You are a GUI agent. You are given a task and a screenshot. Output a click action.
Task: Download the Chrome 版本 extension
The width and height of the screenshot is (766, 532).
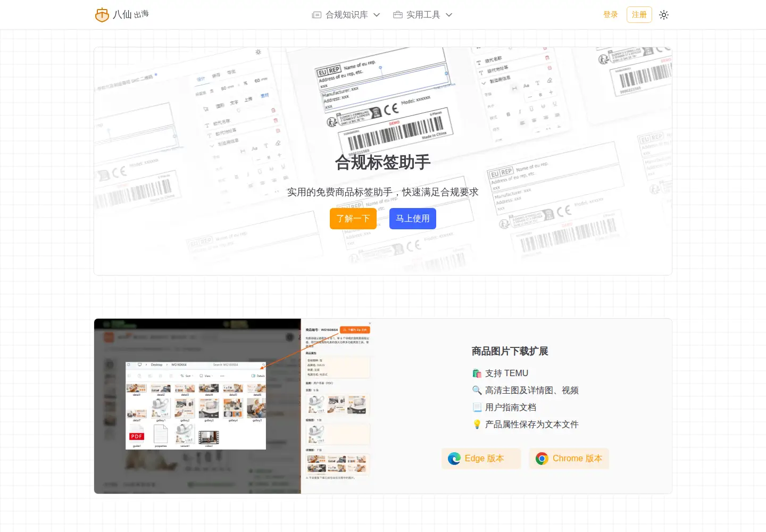click(x=569, y=459)
